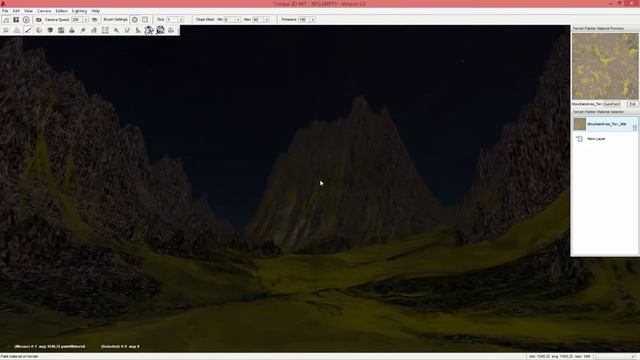Open the Lighting menu
The image size is (640, 360).
tap(79, 11)
